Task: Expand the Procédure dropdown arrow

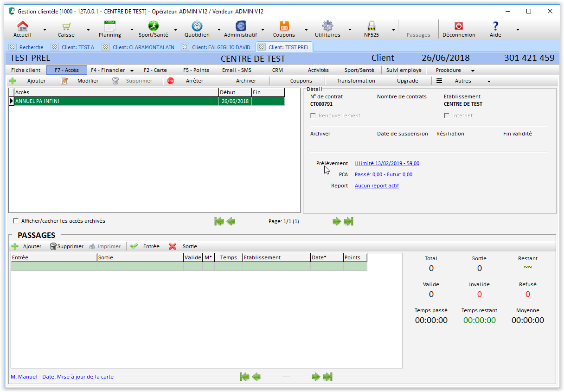Action: click(473, 71)
